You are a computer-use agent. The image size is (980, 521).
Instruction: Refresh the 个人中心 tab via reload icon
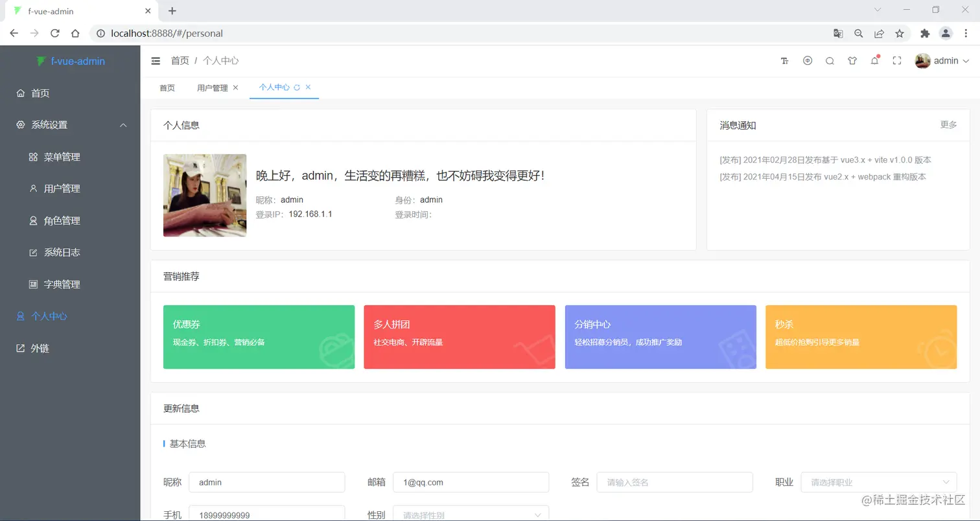(297, 87)
